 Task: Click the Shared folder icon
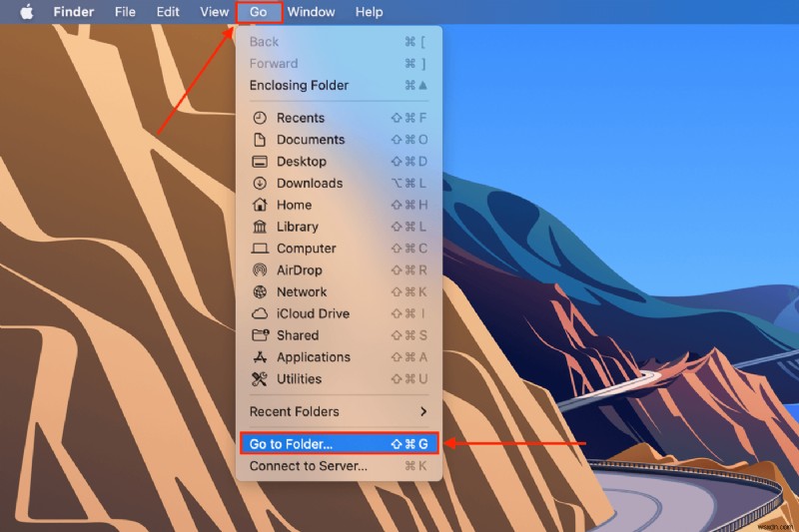[x=260, y=335]
